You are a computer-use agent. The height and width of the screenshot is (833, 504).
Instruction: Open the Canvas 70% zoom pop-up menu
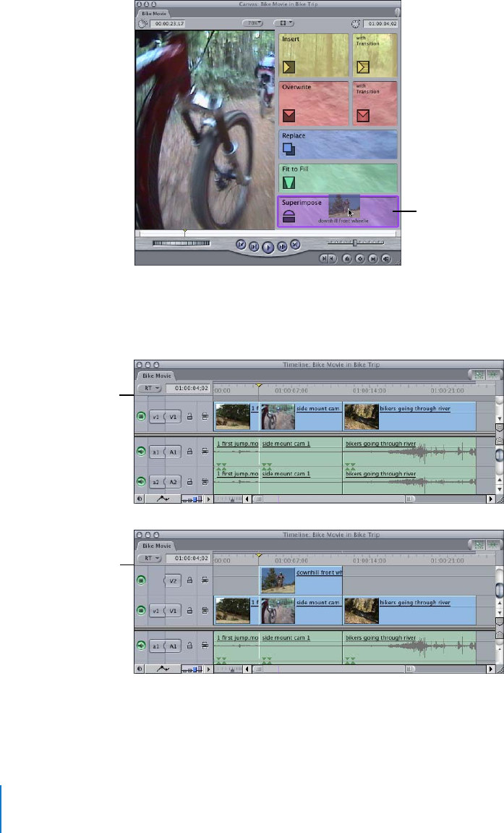tap(254, 23)
